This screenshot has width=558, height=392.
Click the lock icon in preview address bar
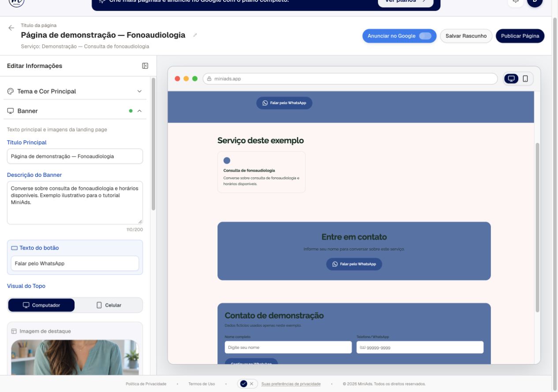coord(209,79)
